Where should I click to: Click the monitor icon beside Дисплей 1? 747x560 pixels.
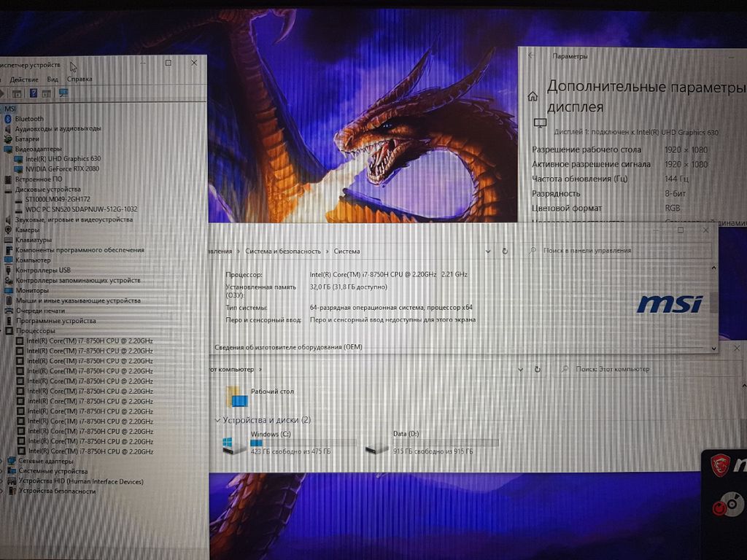[x=540, y=123]
